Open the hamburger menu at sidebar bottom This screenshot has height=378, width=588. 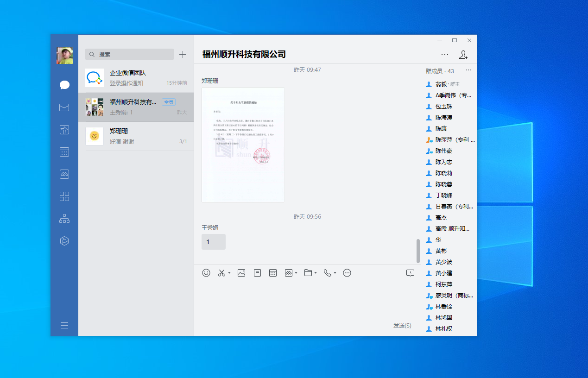click(64, 325)
